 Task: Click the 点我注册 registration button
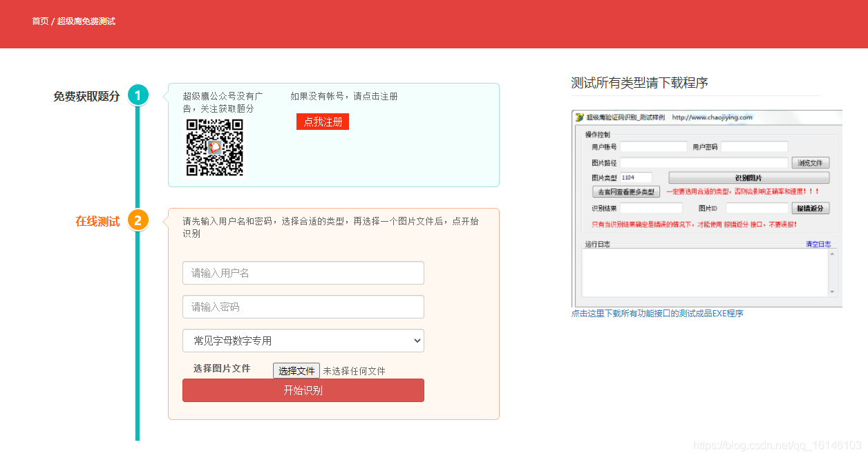323,122
